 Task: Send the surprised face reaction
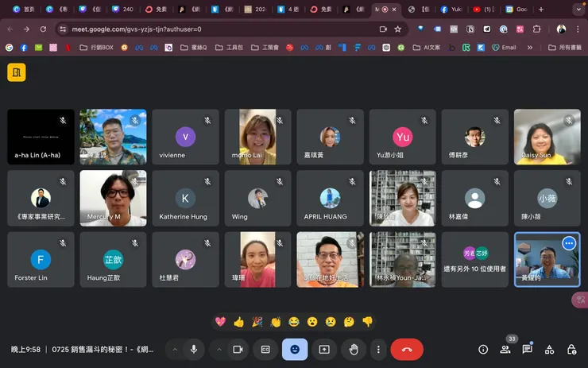point(312,321)
